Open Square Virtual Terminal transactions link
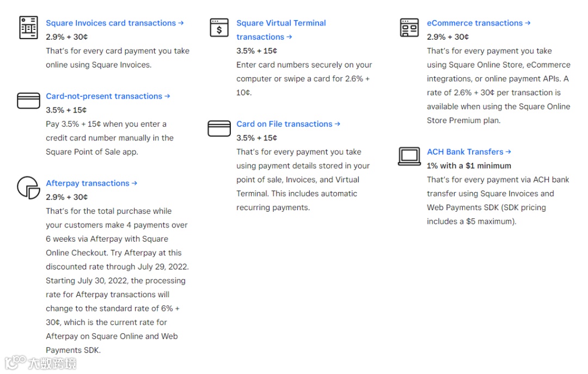The width and height of the screenshot is (588, 374). (281, 30)
